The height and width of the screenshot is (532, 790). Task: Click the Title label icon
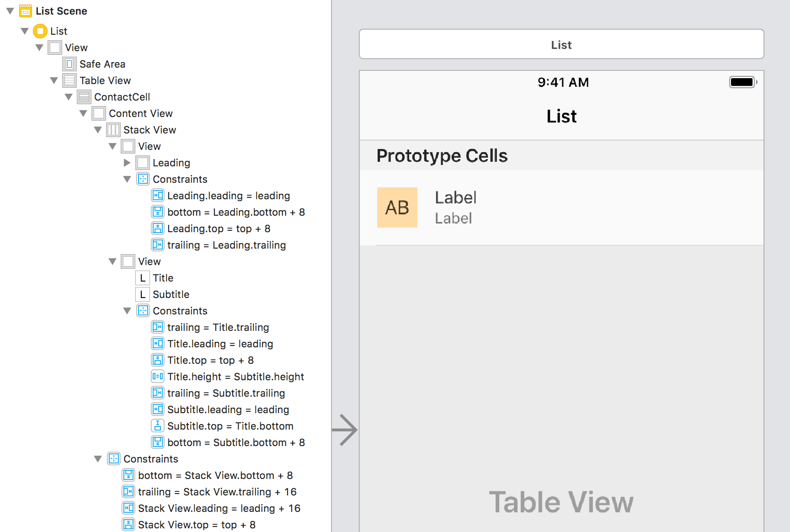pos(143,278)
